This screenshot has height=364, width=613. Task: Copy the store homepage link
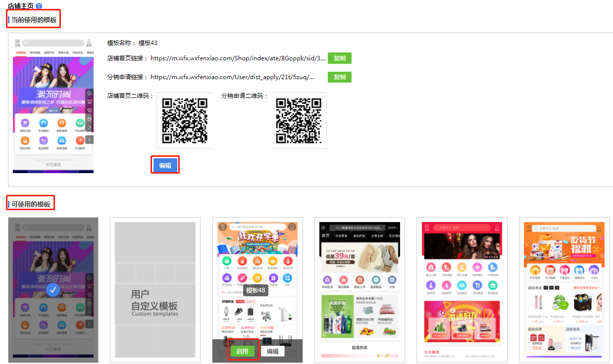339,58
